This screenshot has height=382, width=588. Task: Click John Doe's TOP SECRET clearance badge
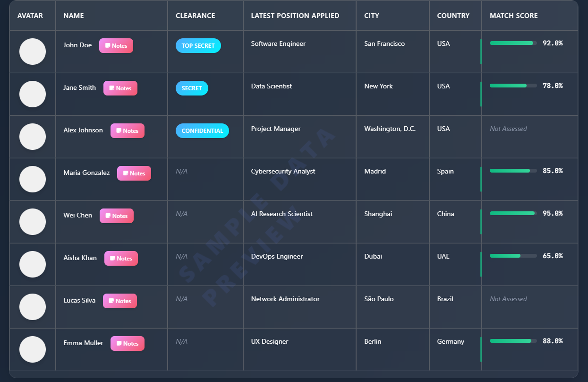(x=198, y=45)
